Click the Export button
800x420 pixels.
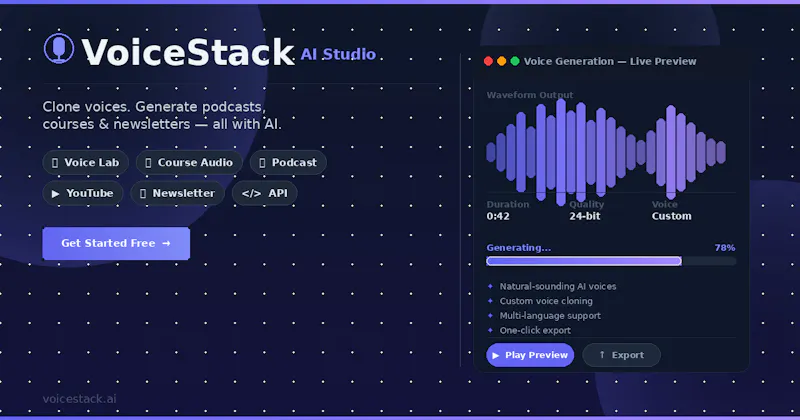click(x=621, y=355)
